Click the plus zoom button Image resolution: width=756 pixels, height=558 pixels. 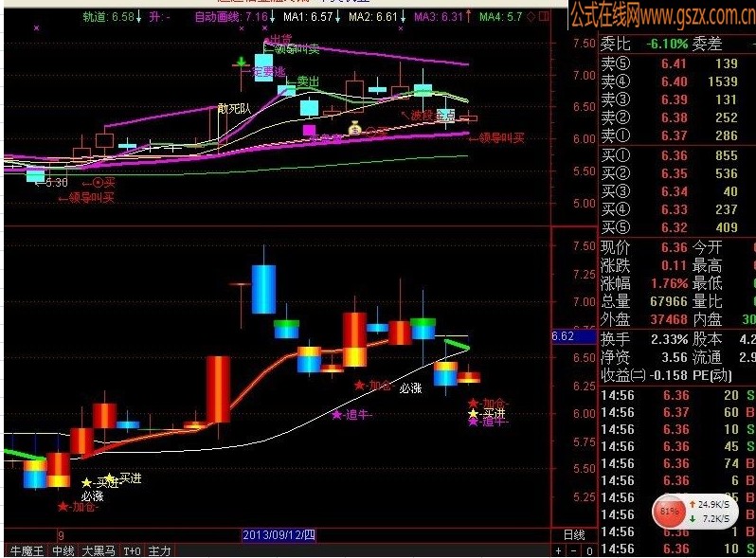pos(558,550)
